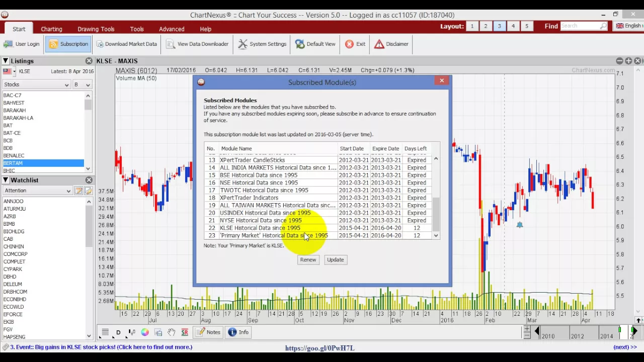Open the letter B filter dropdown

tap(83, 84)
